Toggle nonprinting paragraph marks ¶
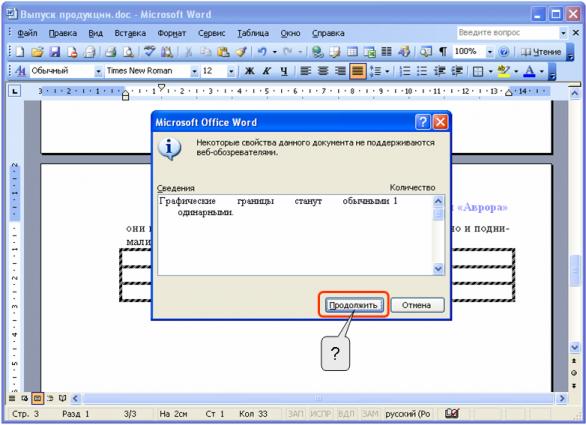 (x=443, y=52)
